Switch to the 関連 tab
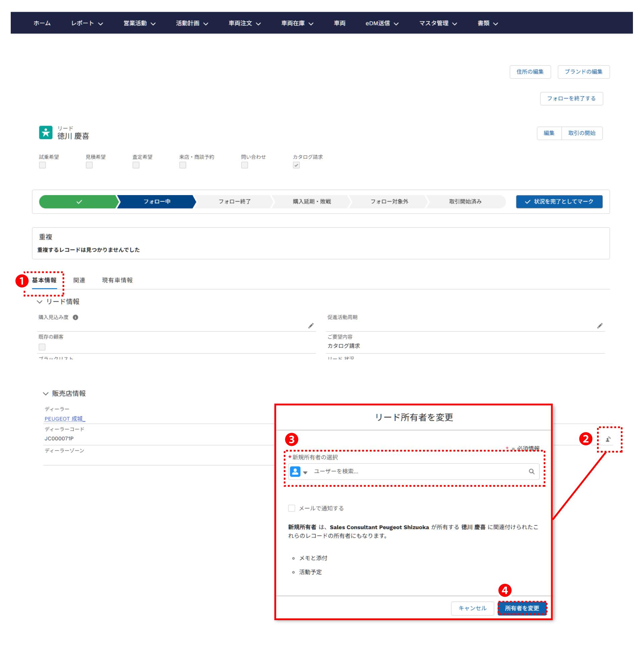 (x=79, y=280)
